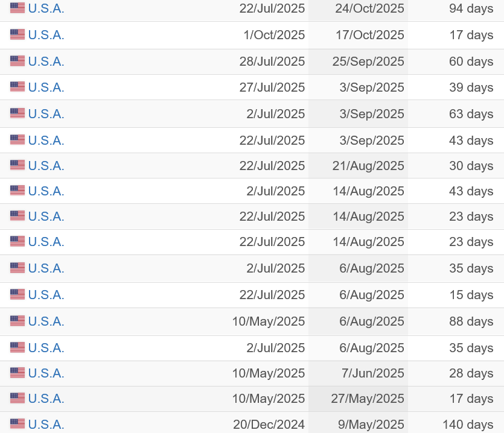Select the flag icon in the 39 days row
The width and height of the screenshot is (504, 433).
click(18, 87)
